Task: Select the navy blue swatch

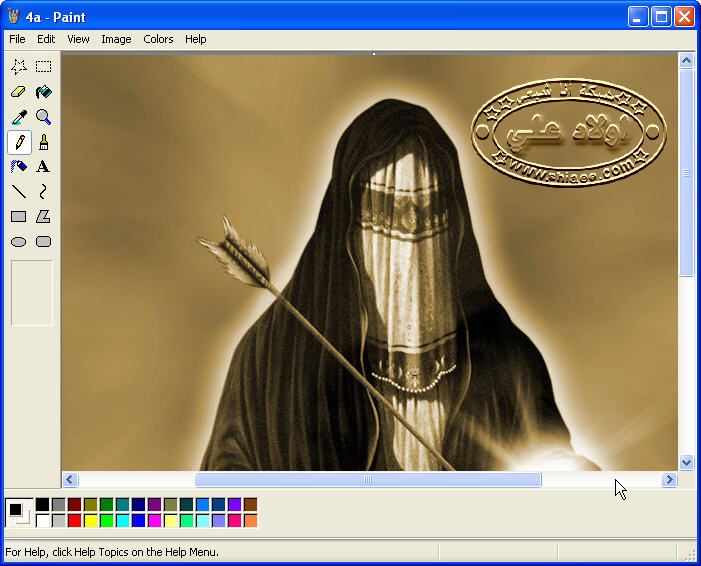Action: (x=139, y=505)
